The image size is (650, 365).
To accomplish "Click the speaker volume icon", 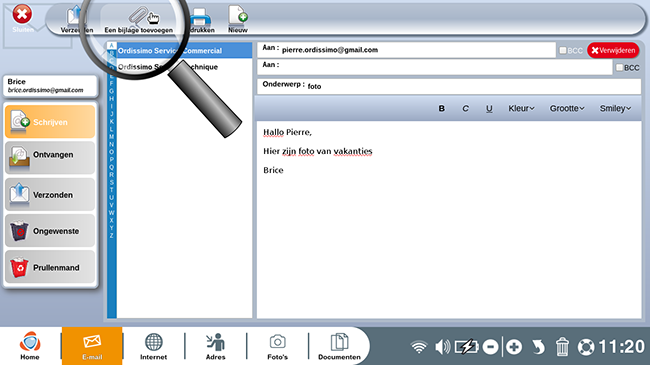I will pos(442,347).
